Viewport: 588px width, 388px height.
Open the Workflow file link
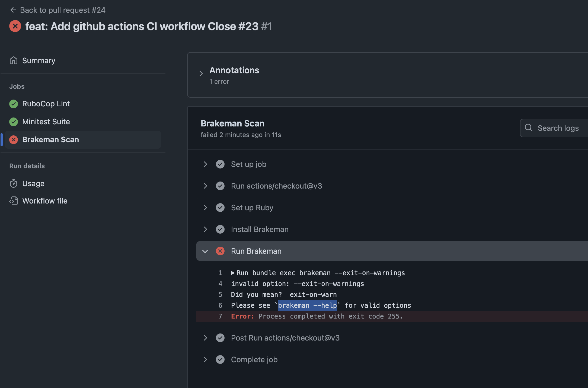45,201
